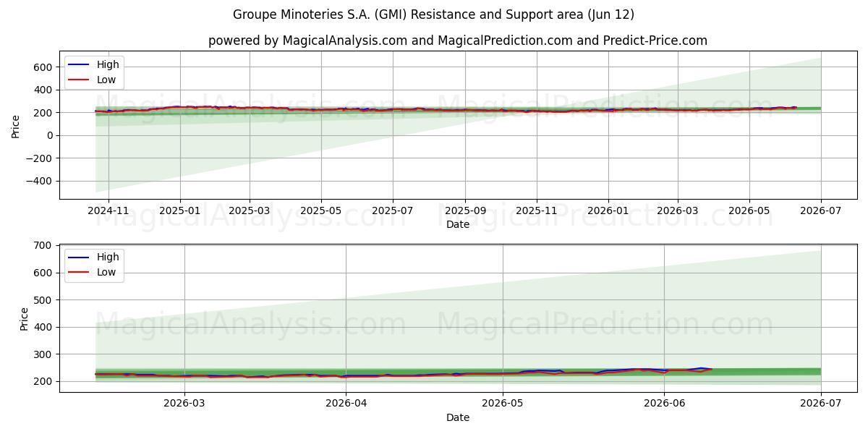Viewport: 868px width, 434px height.
Task: Click the '300' y-axis tick in bottom chart
Action: click(45, 354)
